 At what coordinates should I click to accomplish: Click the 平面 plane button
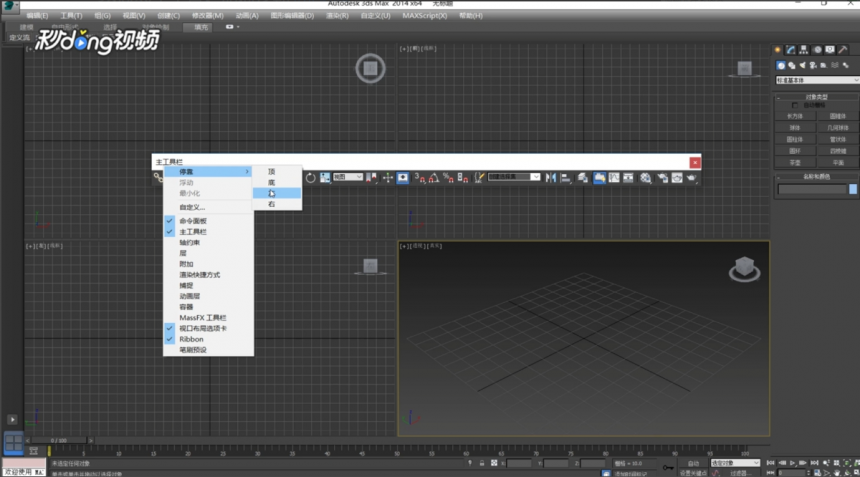coord(838,162)
